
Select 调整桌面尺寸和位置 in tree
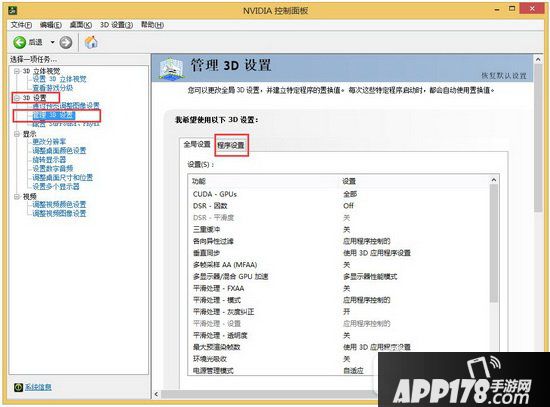click(63, 178)
